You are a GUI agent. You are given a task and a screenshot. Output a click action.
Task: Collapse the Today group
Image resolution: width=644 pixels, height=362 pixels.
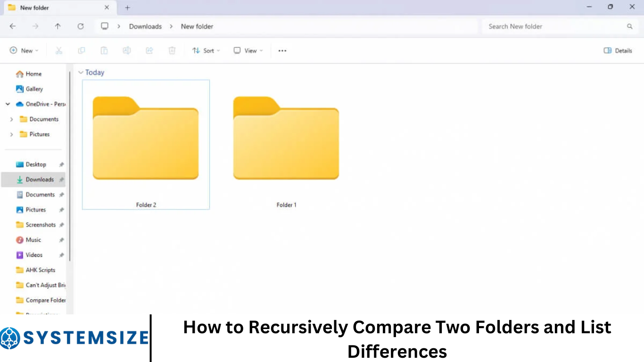81,73
